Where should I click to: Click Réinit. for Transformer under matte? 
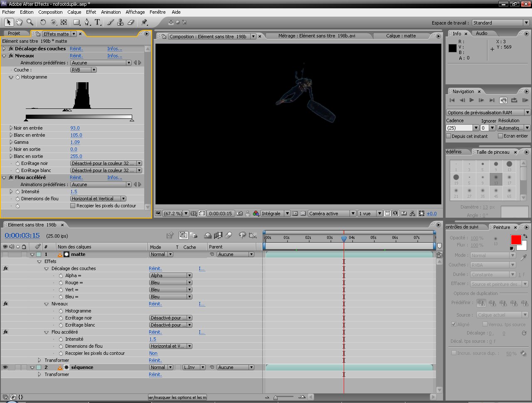click(x=155, y=360)
